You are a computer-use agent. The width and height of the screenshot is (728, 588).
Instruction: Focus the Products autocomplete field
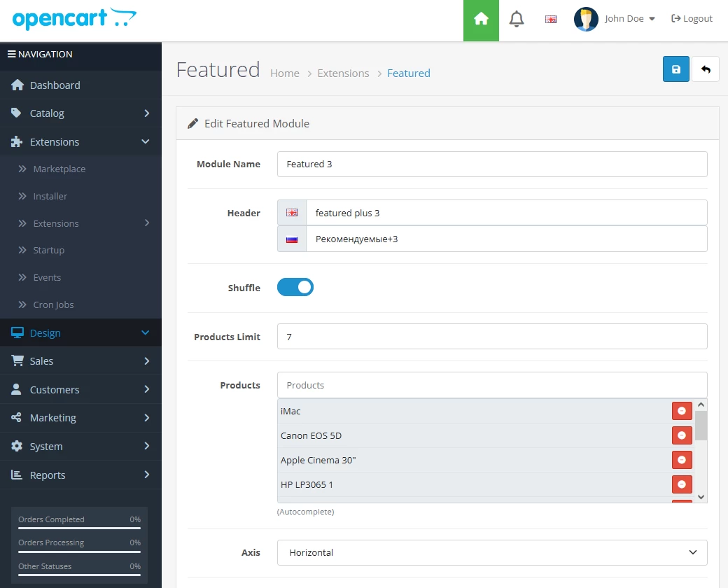pos(492,385)
